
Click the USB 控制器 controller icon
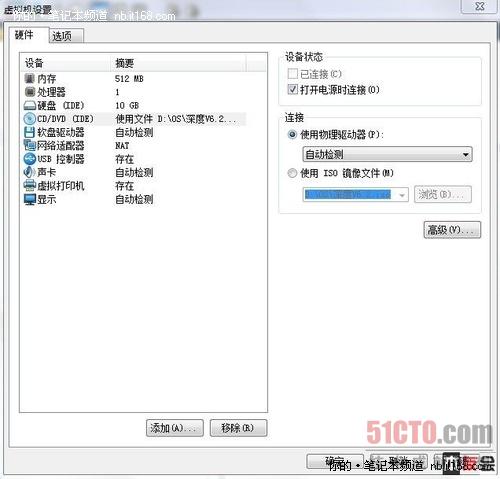coord(30,159)
